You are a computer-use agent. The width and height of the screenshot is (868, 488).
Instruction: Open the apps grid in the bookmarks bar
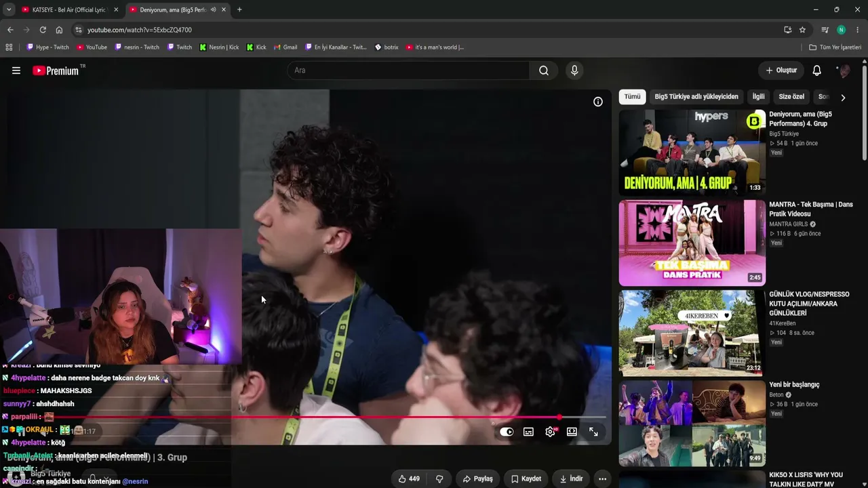[x=9, y=47]
